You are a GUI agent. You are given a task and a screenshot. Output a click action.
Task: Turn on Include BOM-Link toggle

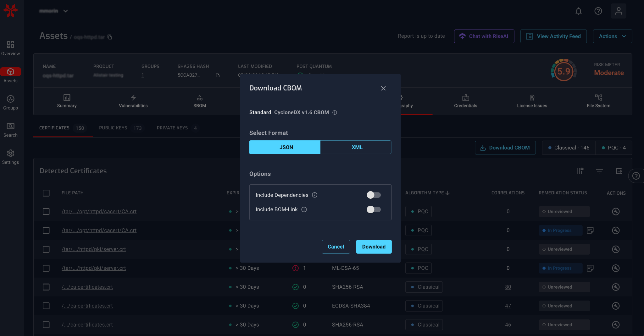click(x=374, y=209)
